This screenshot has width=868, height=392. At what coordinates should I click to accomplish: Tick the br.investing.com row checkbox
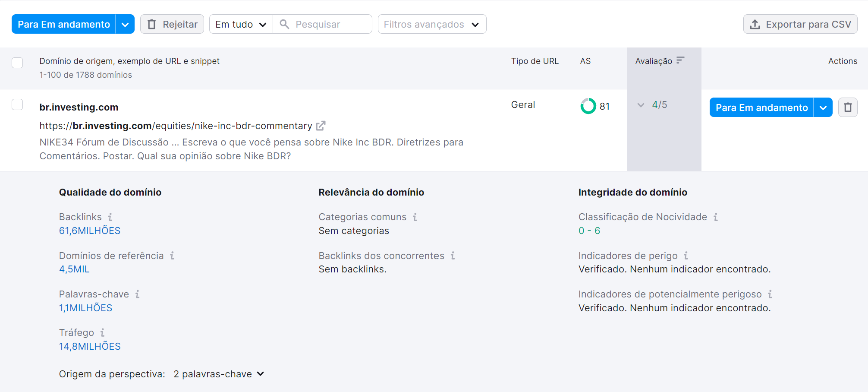click(17, 104)
